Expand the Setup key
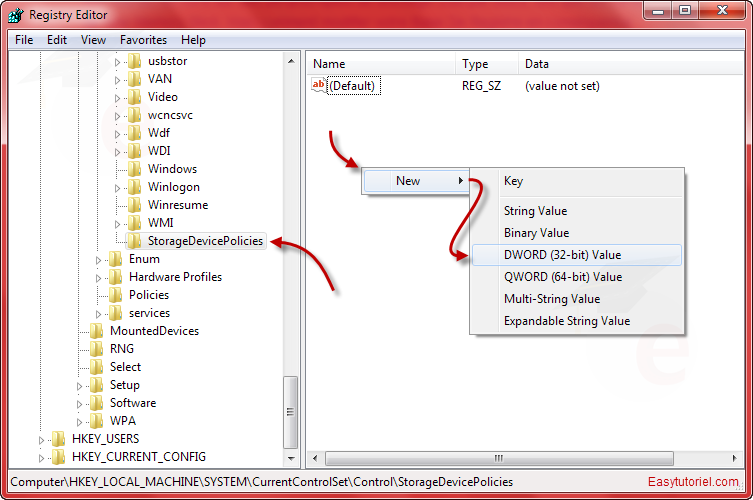Image resolution: width=753 pixels, height=500 pixels. [x=79, y=386]
